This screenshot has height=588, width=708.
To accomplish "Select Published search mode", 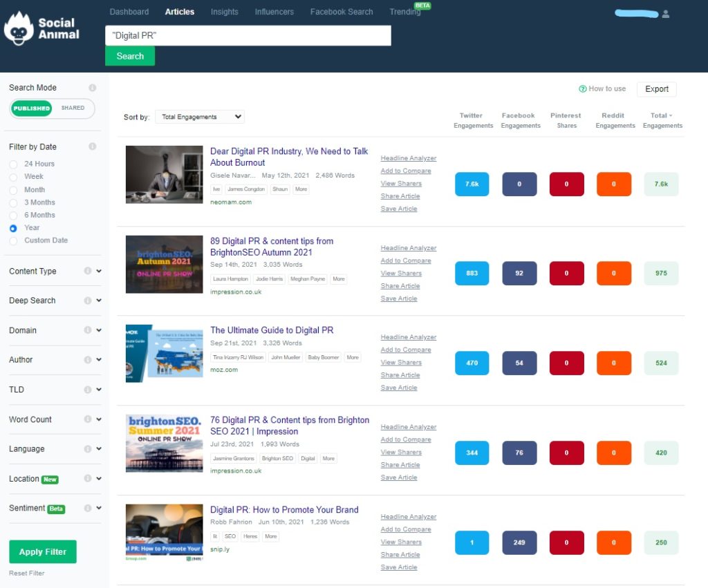I will pos(32,108).
